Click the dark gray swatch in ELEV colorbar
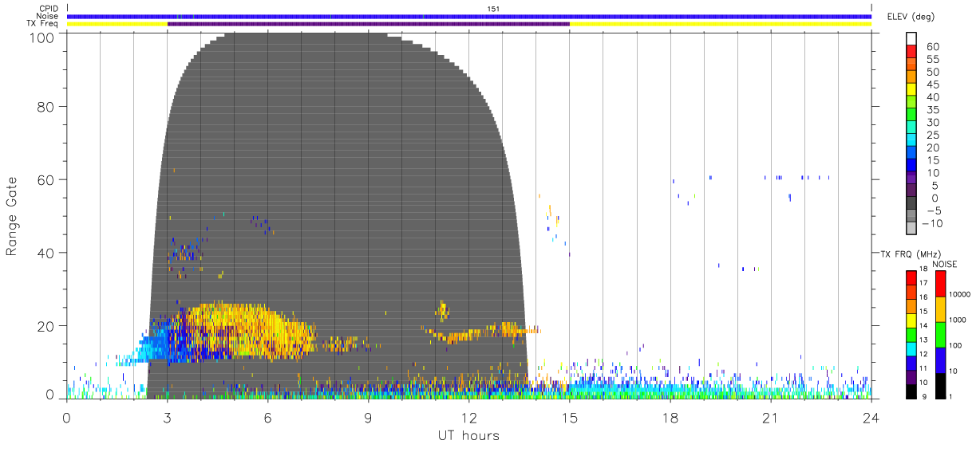This screenshot has height=452, width=980. pyautogui.click(x=911, y=204)
